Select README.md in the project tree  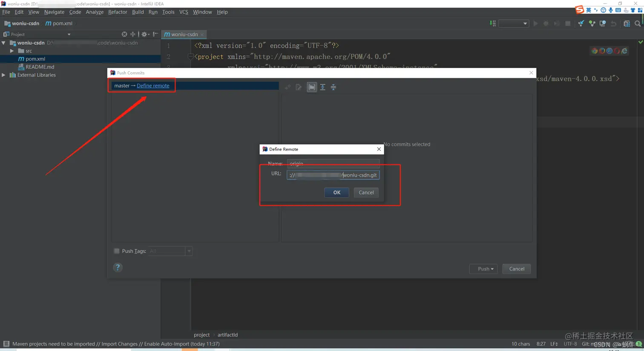pyautogui.click(x=40, y=67)
